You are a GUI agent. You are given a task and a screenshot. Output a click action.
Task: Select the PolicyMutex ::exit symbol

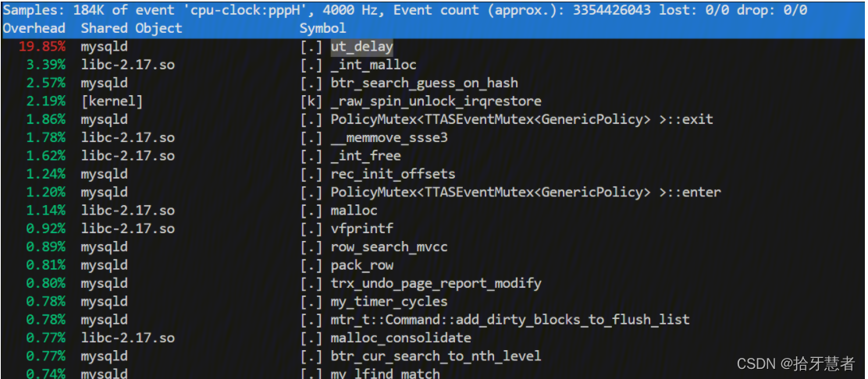tap(522, 119)
